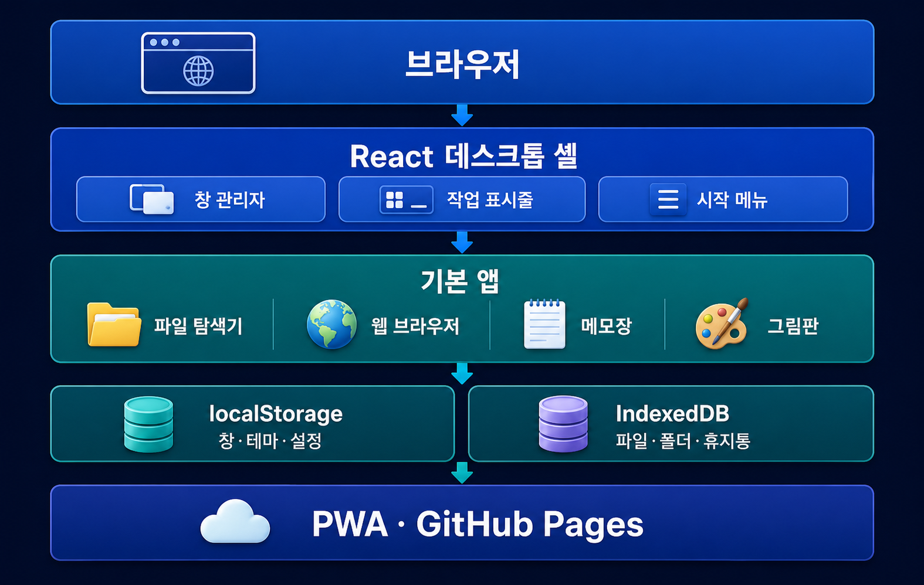Click the IndexedDB title text
The height and width of the screenshot is (585, 924).
click(672, 414)
